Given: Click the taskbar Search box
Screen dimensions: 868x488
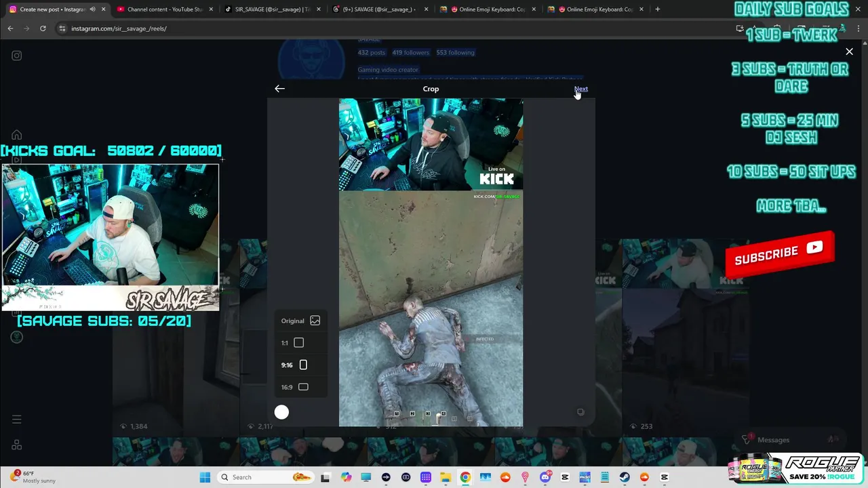Looking at the screenshot, I should [x=266, y=477].
